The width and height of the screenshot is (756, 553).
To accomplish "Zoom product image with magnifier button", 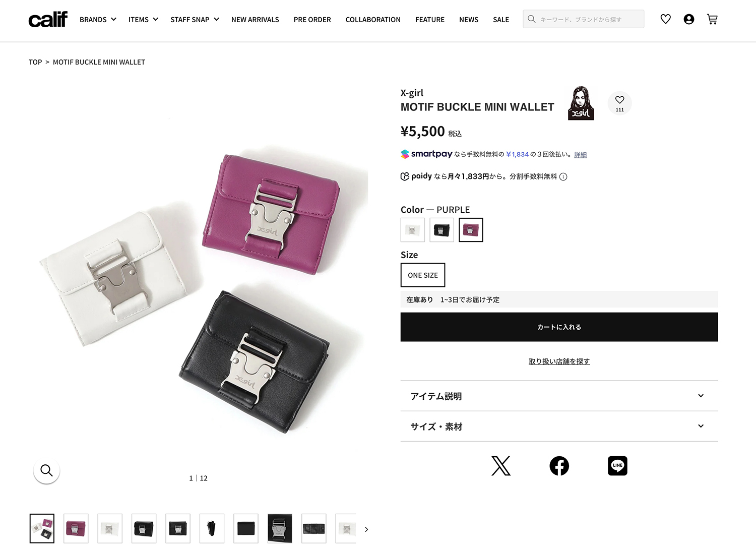I will (x=46, y=470).
